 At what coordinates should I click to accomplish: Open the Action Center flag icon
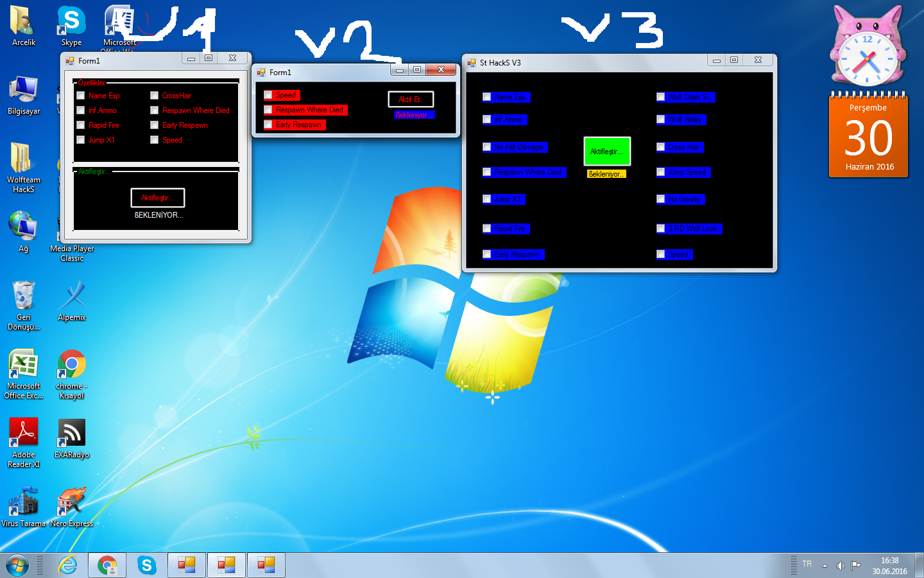click(x=855, y=566)
